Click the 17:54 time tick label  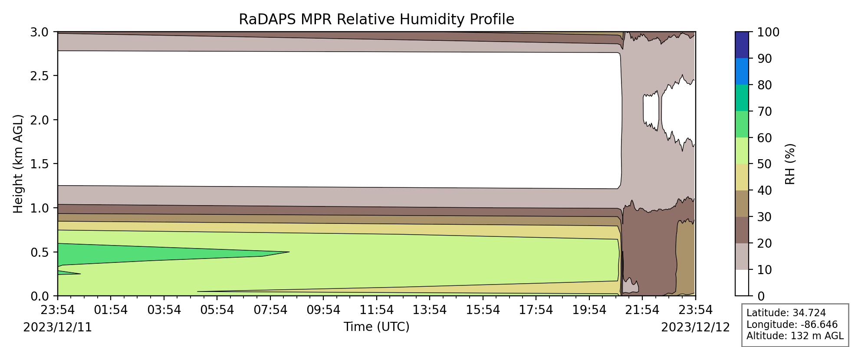(x=536, y=310)
